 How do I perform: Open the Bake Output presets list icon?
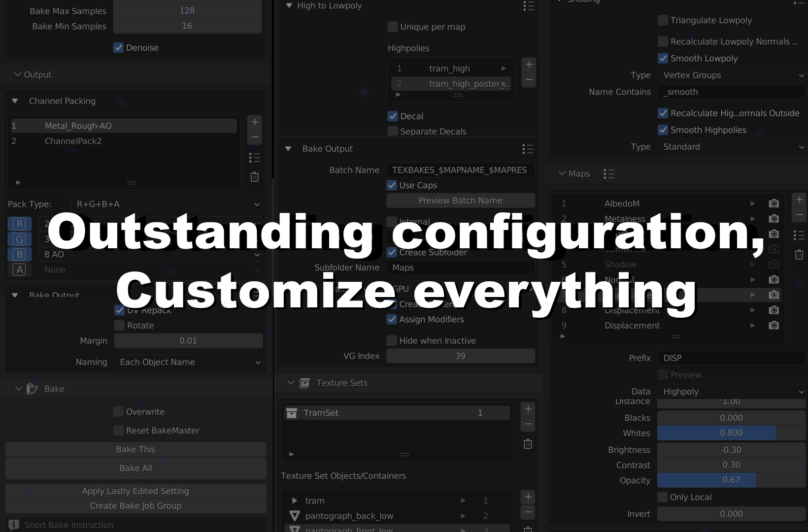pyautogui.click(x=527, y=149)
